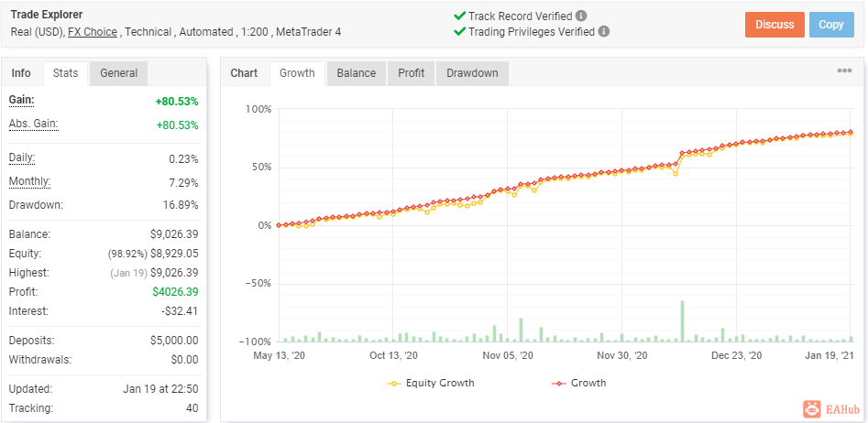868x423 pixels.
Task: Click the blue Copy button
Action: pyautogui.click(x=831, y=25)
